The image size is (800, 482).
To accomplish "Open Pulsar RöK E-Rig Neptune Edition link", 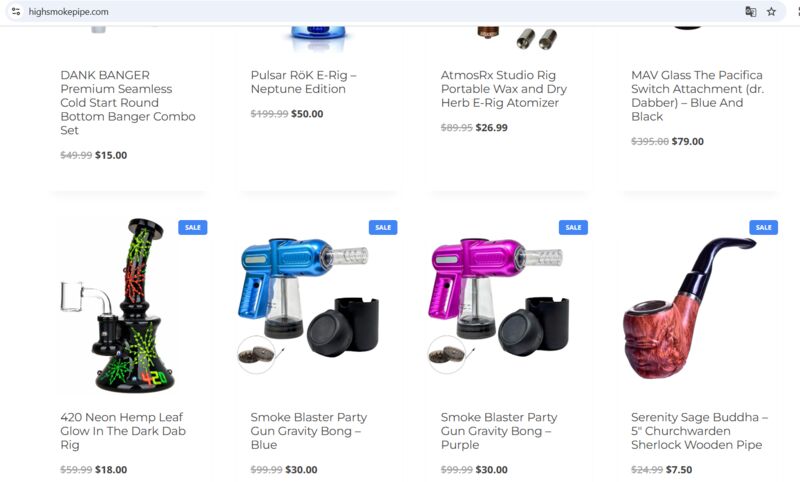I will point(304,82).
